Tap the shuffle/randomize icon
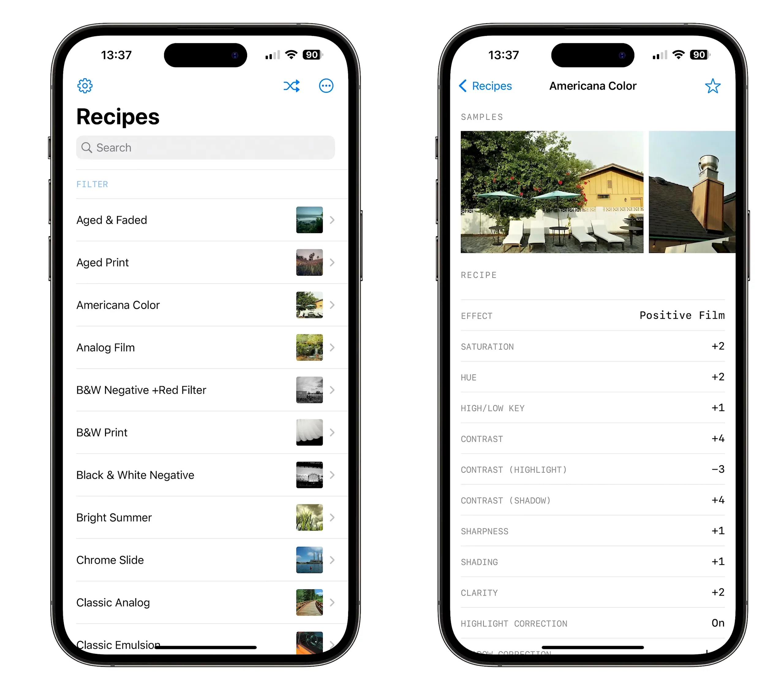This screenshot has height=684, width=784. click(291, 85)
